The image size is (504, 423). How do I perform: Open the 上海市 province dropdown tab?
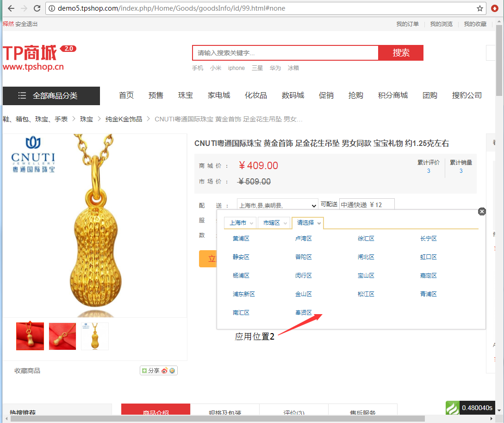(x=240, y=223)
